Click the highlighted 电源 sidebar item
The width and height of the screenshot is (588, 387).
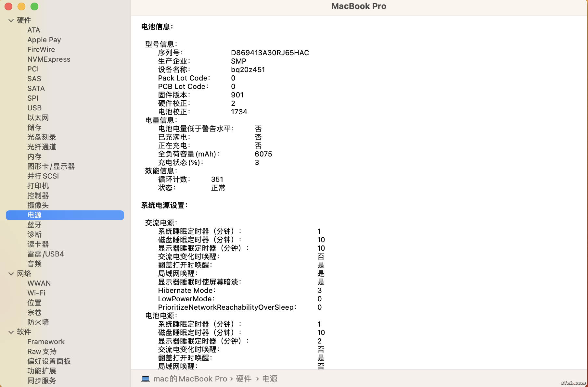(65, 215)
